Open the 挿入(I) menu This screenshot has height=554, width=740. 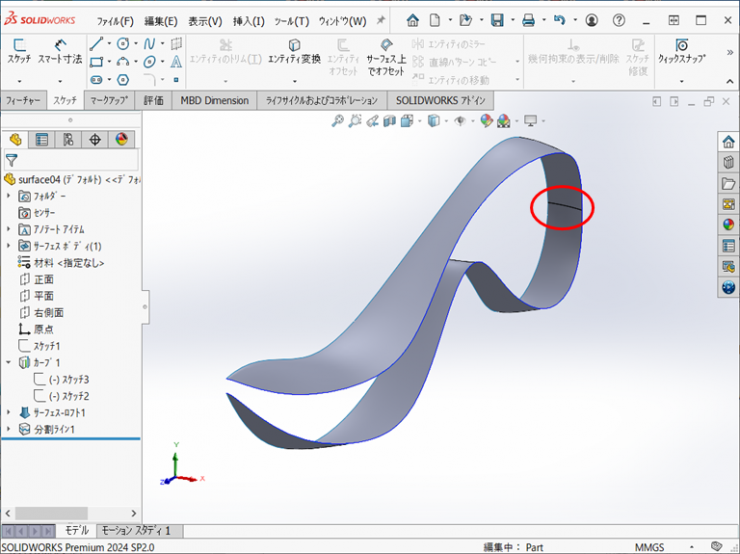point(248,21)
